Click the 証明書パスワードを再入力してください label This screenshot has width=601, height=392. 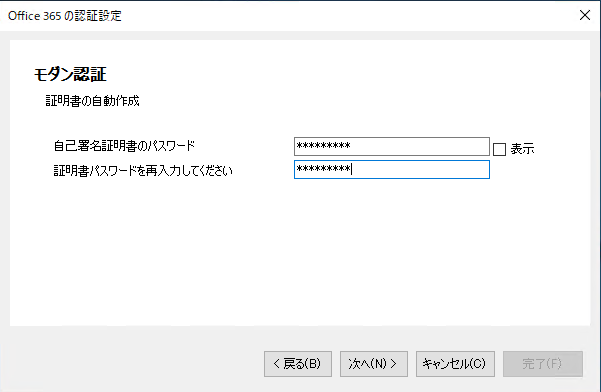[143, 171]
